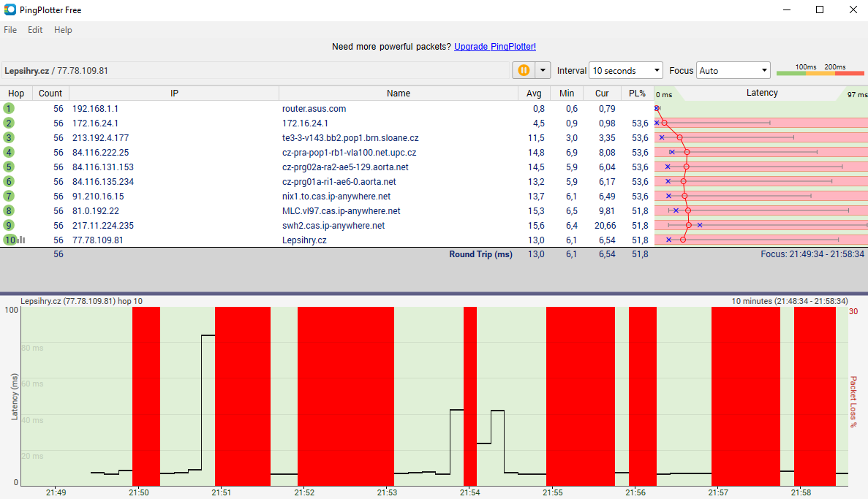Click the latency color scale legend
Image resolution: width=868 pixels, height=499 pixels.
[x=819, y=70]
